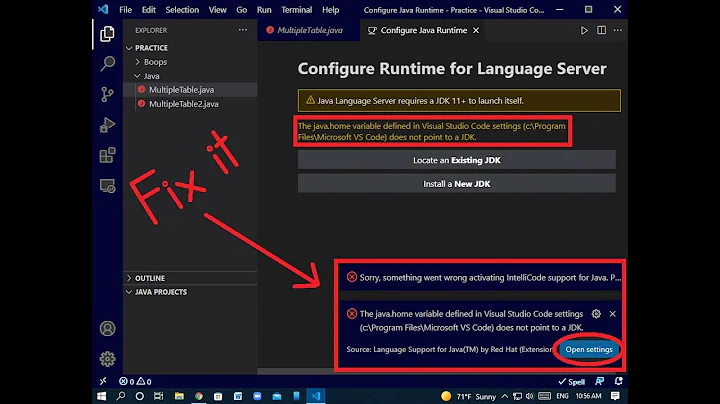This screenshot has height=404, width=720.
Task: Show hidden system tray icons
Action: point(505,396)
